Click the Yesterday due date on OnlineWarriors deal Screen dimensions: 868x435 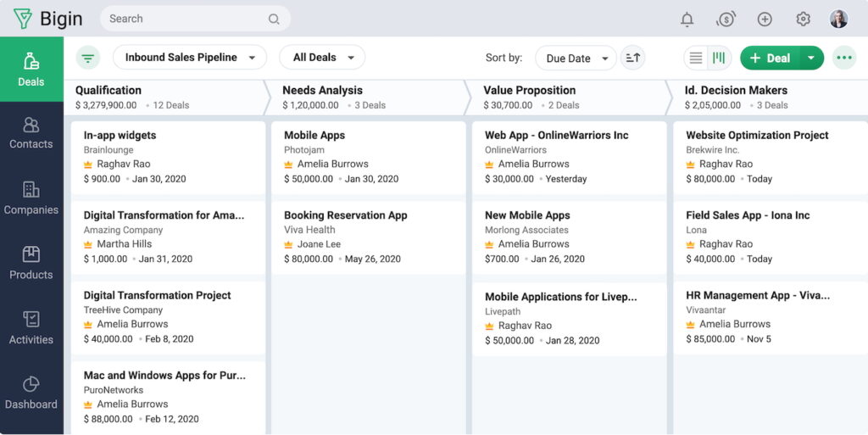565,179
